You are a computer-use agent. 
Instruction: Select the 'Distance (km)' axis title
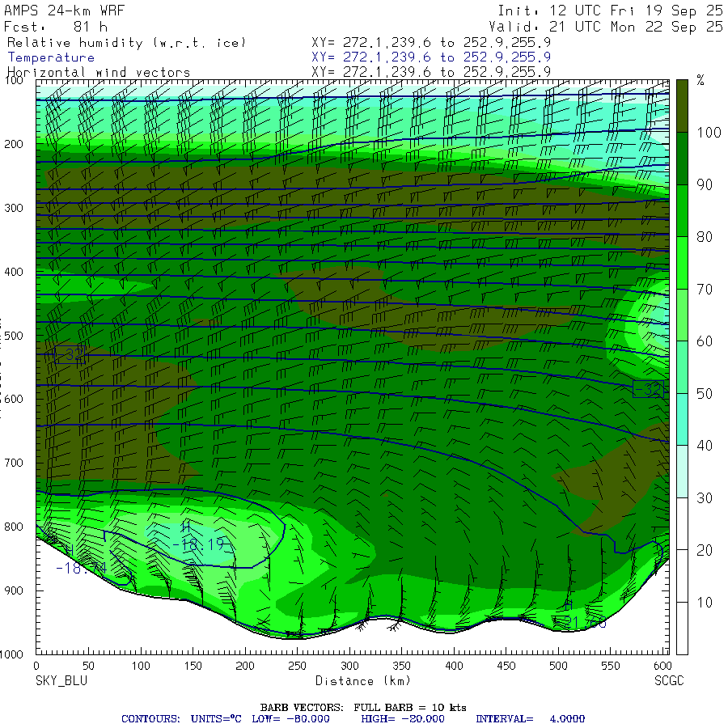[363, 681]
